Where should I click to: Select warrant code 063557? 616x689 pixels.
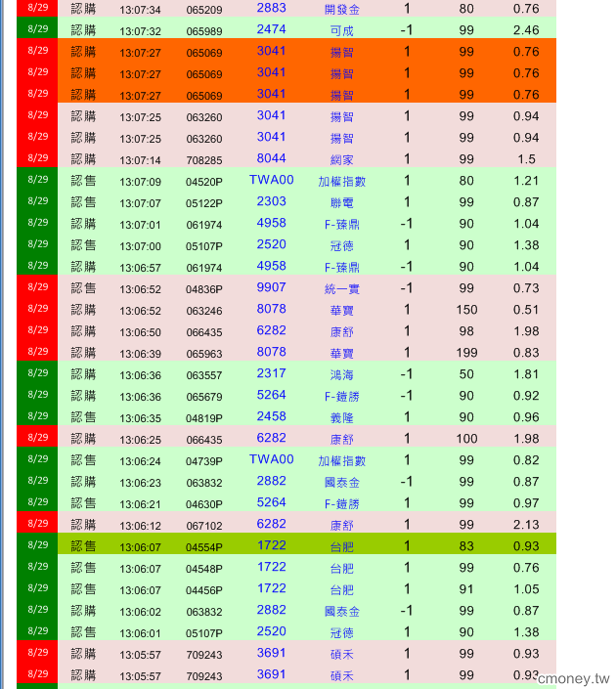click(204, 375)
